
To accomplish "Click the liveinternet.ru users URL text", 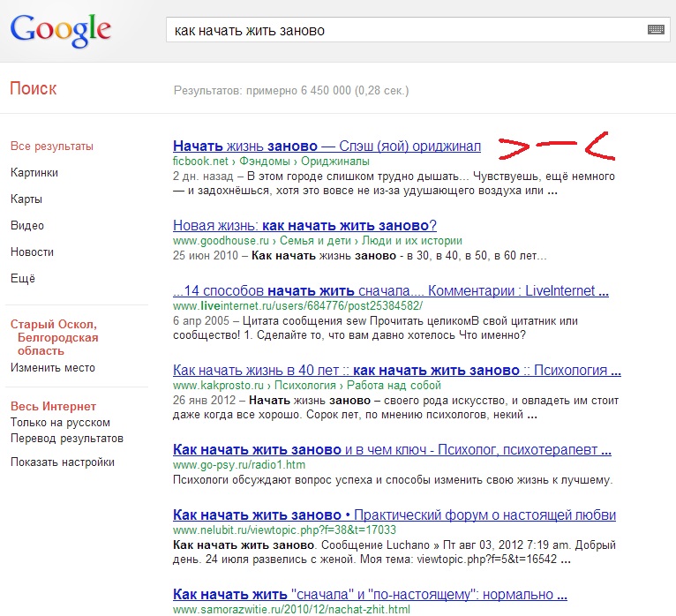I will click(x=297, y=305).
